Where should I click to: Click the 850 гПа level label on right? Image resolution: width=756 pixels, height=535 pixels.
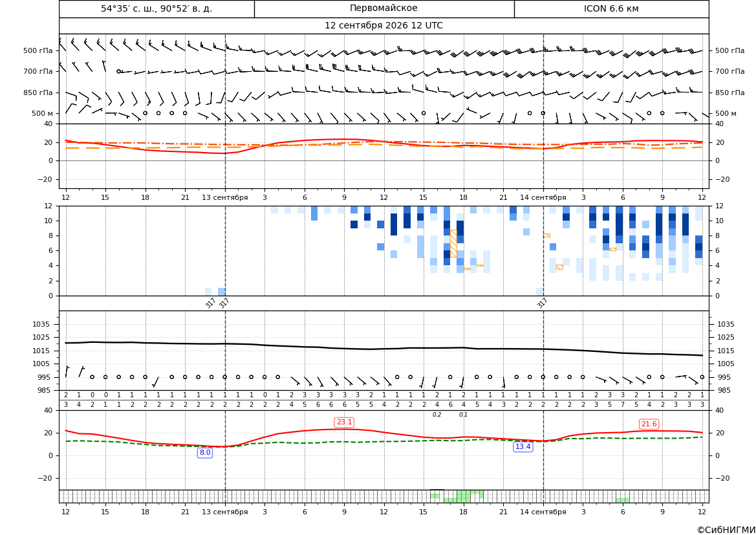[x=730, y=93]
